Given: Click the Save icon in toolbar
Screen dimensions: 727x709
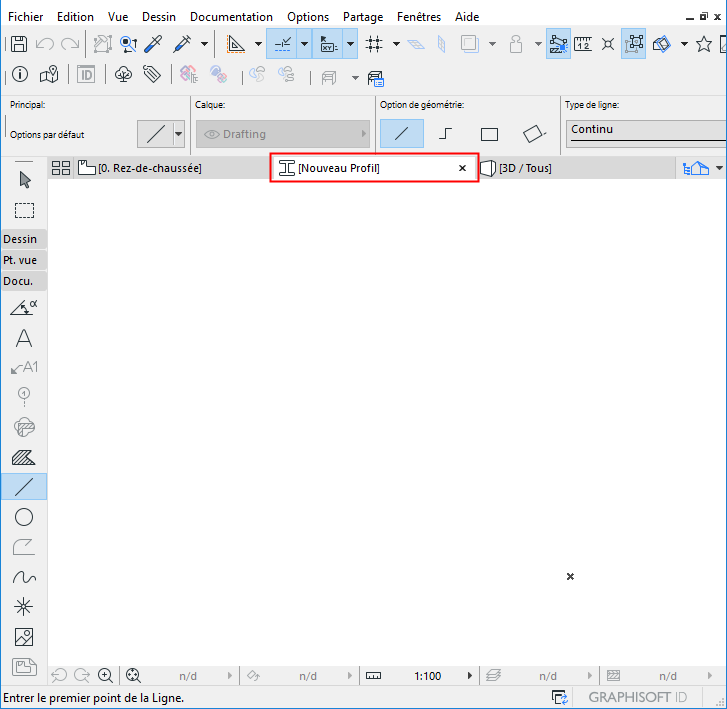Looking at the screenshot, I should coord(19,44).
